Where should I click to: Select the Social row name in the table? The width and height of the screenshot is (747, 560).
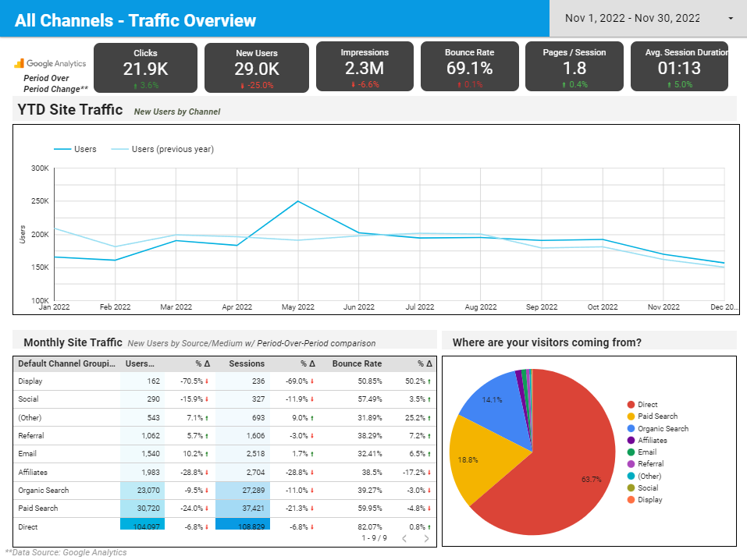(28, 399)
